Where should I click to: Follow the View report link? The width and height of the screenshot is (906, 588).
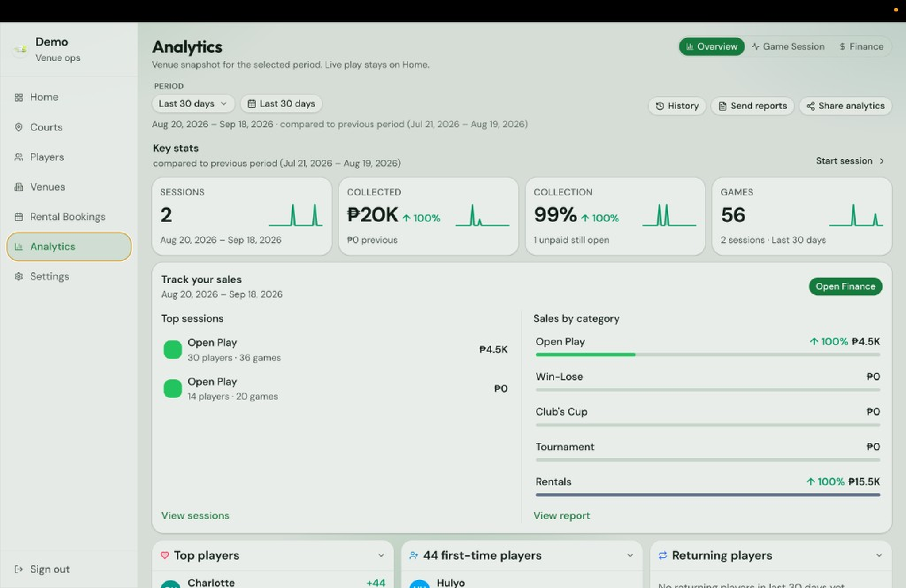click(x=561, y=515)
